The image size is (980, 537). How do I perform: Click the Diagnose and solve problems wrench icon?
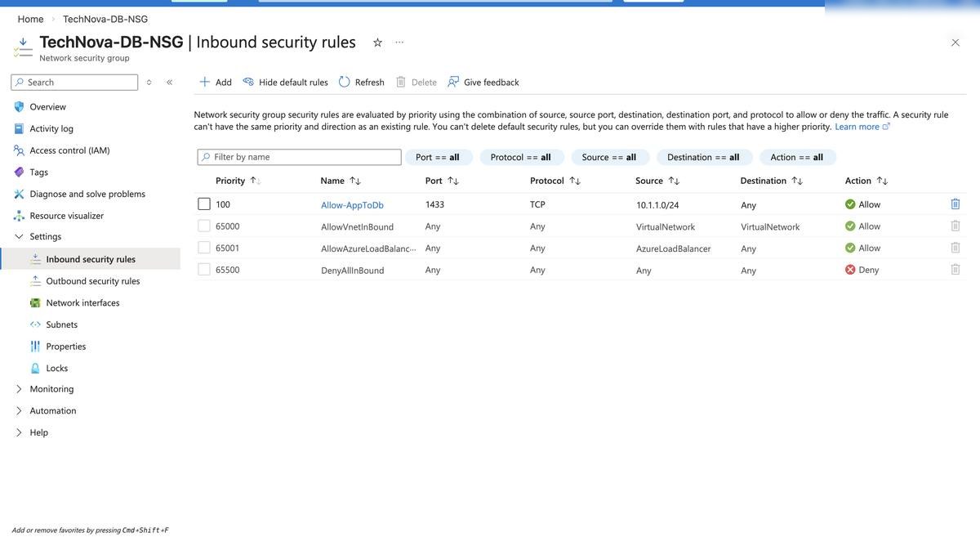coord(19,194)
